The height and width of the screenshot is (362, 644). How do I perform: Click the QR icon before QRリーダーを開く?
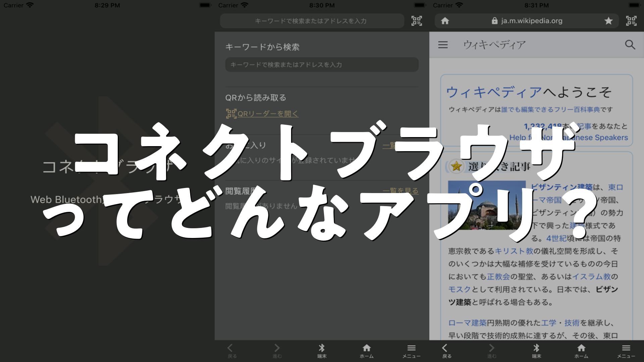tap(231, 114)
